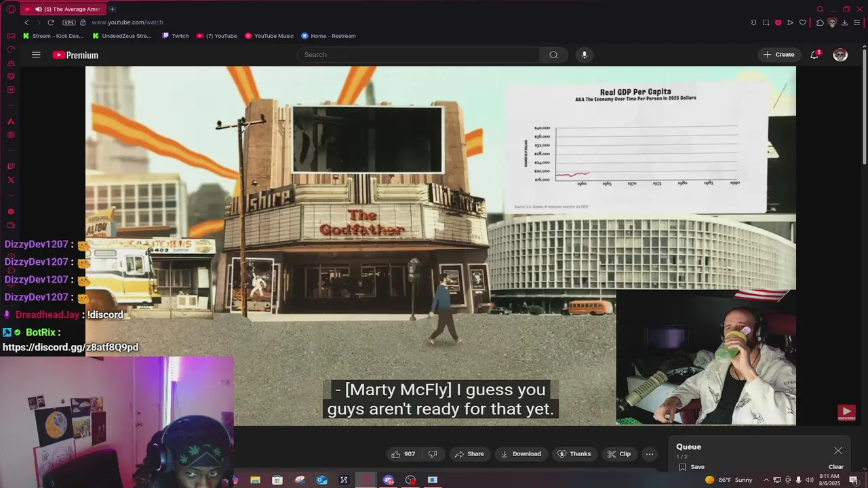Open clock showing 8:11 AM
Image resolution: width=868 pixels, height=488 pixels.
pyautogui.click(x=829, y=480)
